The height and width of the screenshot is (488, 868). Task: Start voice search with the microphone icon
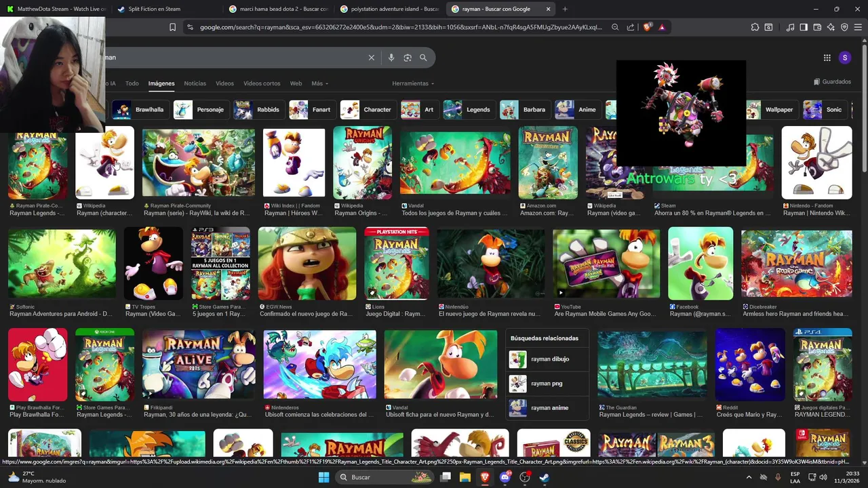pyautogui.click(x=391, y=58)
